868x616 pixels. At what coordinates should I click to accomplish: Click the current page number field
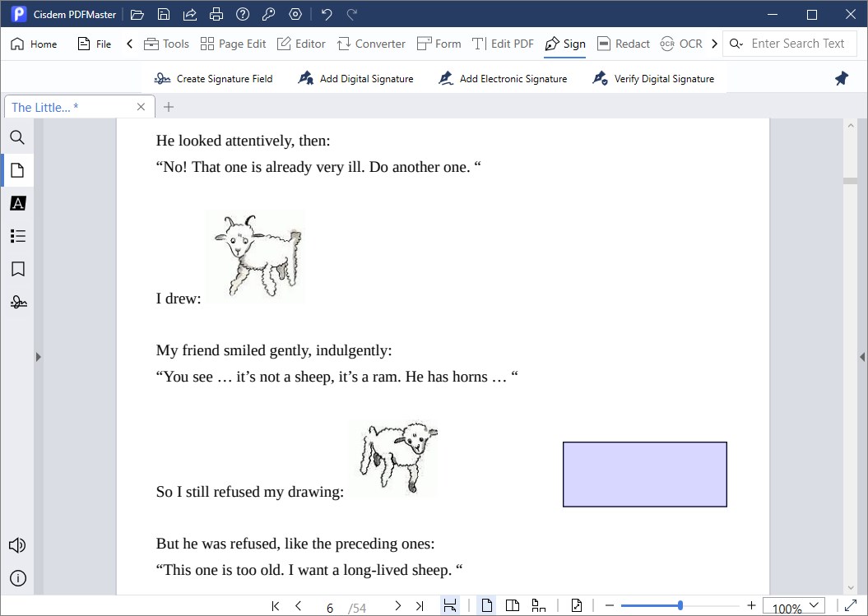point(330,608)
